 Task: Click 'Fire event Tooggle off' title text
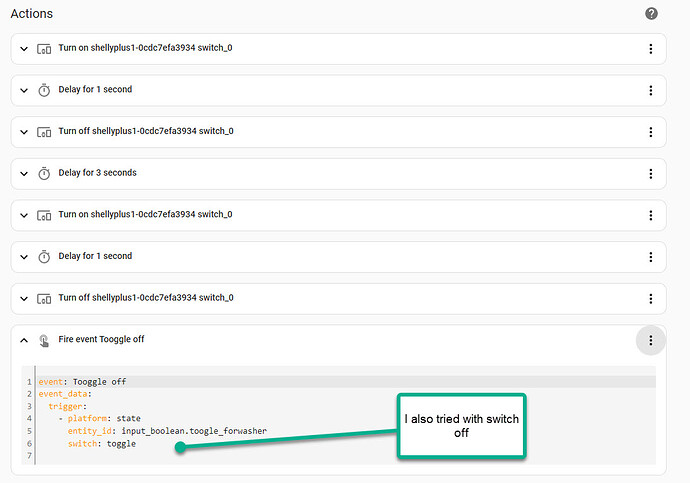(101, 339)
